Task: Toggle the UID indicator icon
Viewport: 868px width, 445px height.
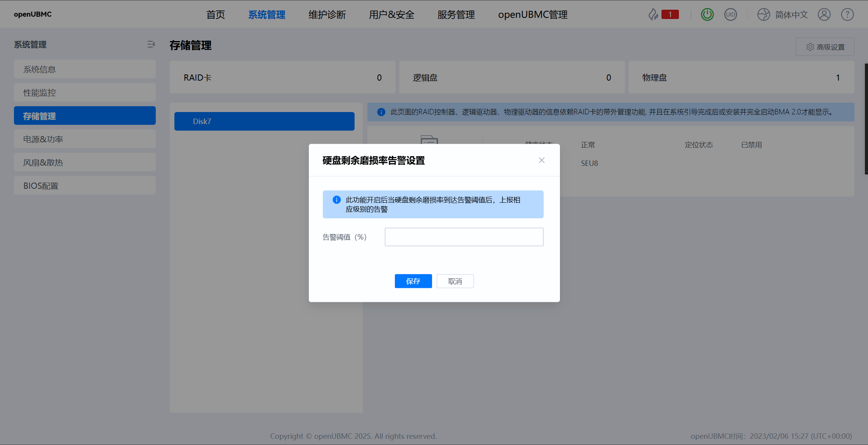Action: (x=730, y=15)
